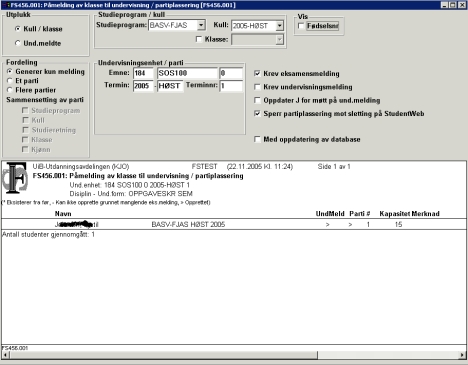
Task: Click the window title bar icon
Action: (5, 5)
